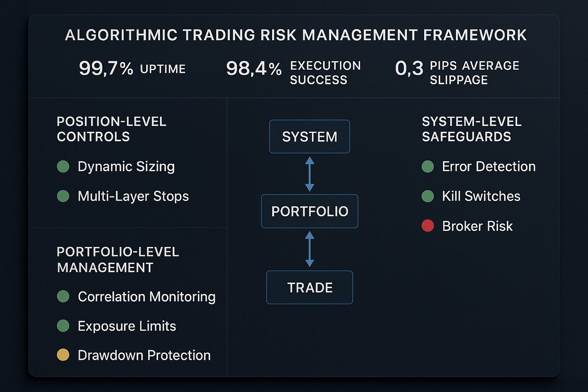Click the green dot beside Dynamic Sizing
Viewport: 588px width, 392px height.
63,167
